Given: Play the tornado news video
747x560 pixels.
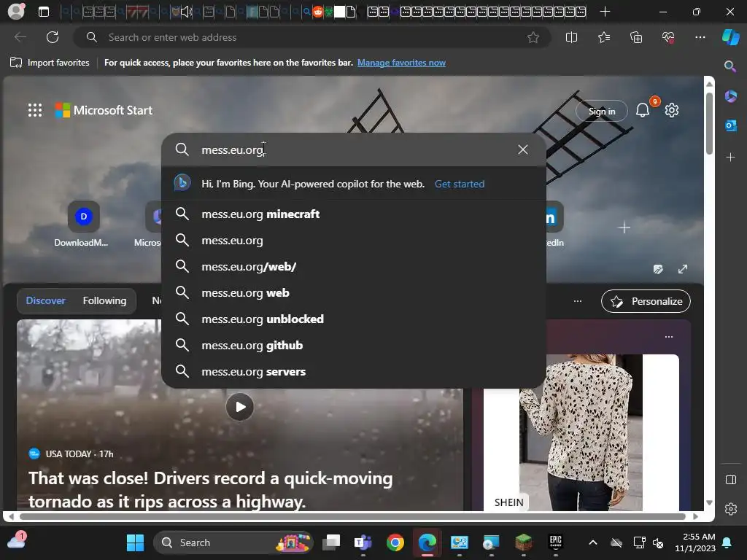Looking at the screenshot, I should [x=239, y=407].
